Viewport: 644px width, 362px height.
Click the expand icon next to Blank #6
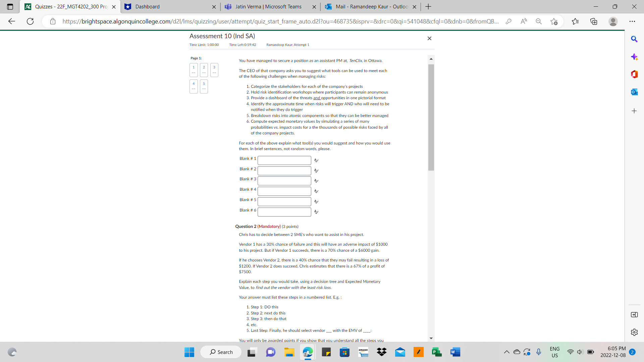(317, 212)
